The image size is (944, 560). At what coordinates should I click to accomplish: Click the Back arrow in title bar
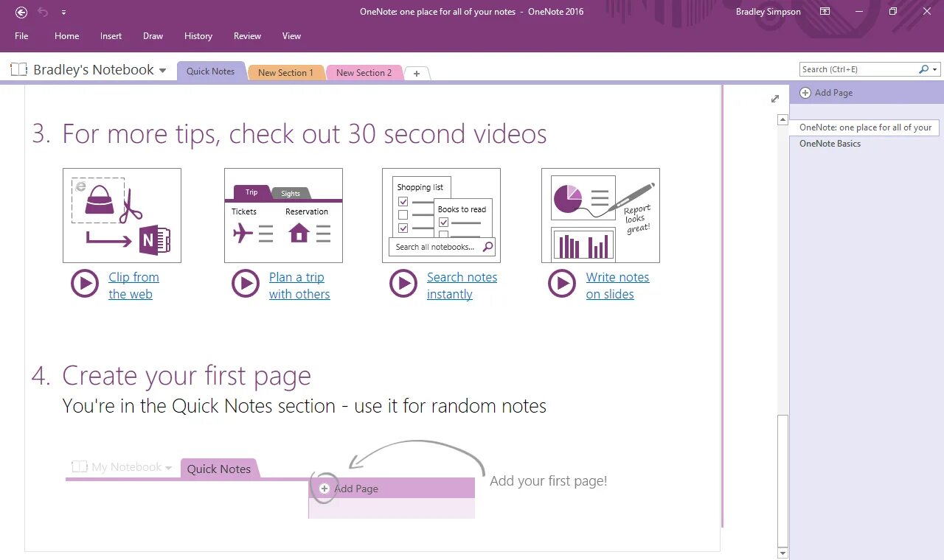tap(21, 12)
